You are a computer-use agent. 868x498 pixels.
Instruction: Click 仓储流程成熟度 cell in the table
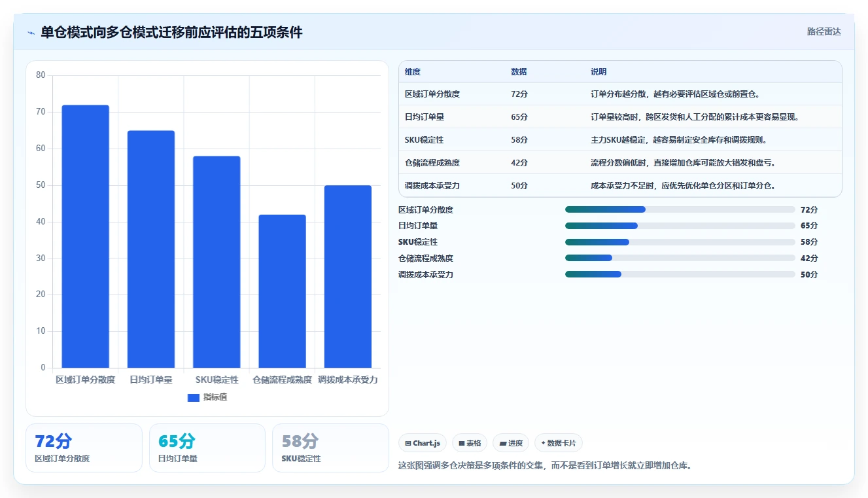[x=432, y=163]
